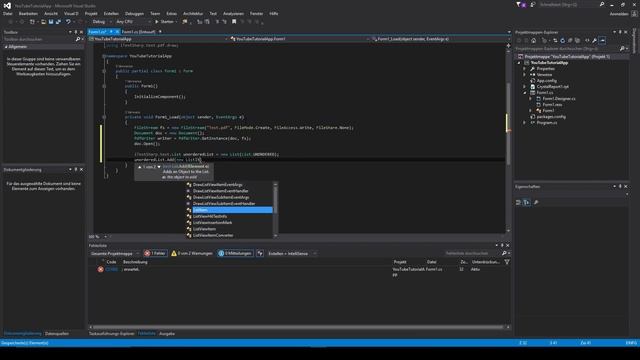This screenshot has width=640, height=360.
Task: Pin the Toolbox panel
Action: pyautogui.click(x=76, y=32)
